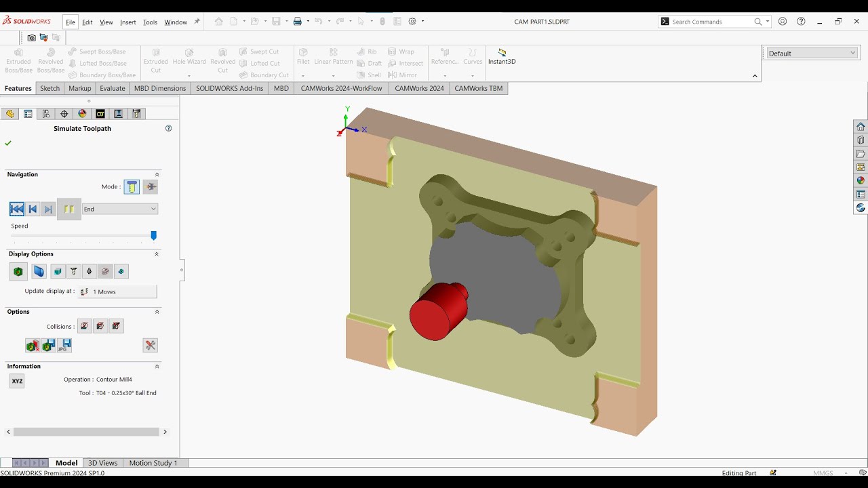Open the Tools menu

click(x=150, y=22)
